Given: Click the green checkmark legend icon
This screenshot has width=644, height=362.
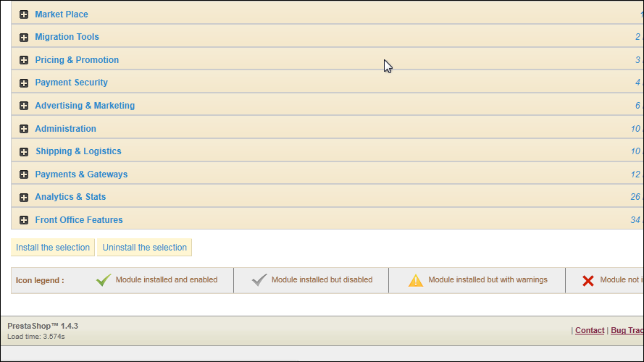Looking at the screenshot, I should click(x=104, y=280).
